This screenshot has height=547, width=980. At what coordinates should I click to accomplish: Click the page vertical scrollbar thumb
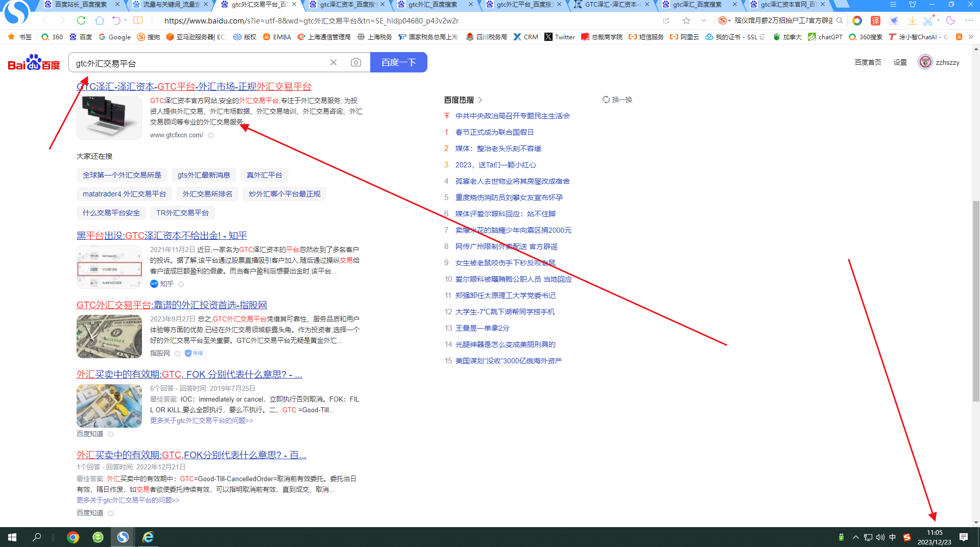point(976,301)
